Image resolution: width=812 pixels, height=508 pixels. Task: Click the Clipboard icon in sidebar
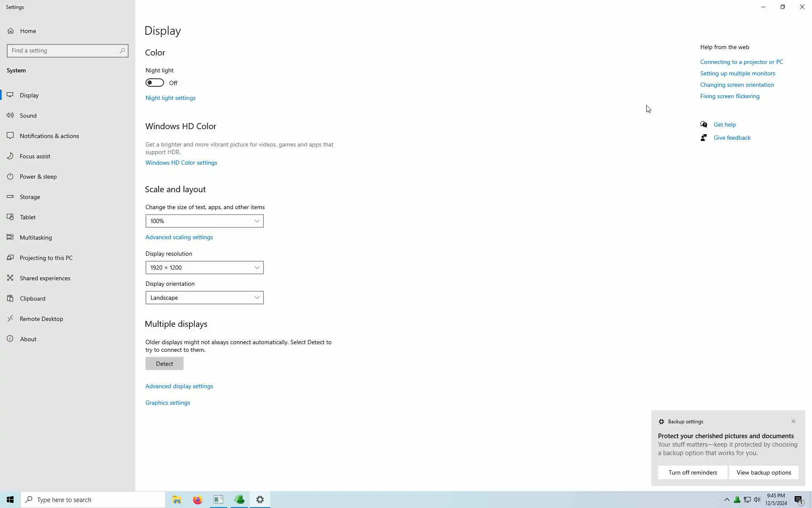click(x=10, y=298)
